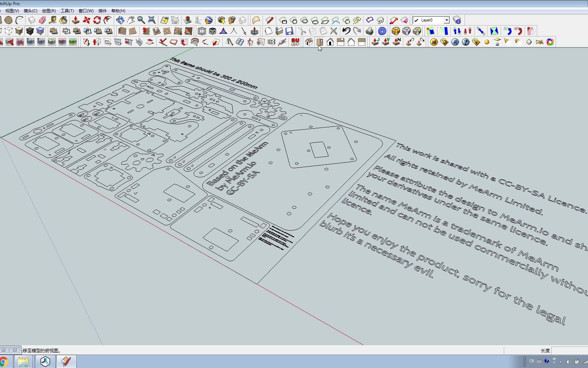Select the Pan hand tool
This screenshot has height=368, width=588.
131,20
